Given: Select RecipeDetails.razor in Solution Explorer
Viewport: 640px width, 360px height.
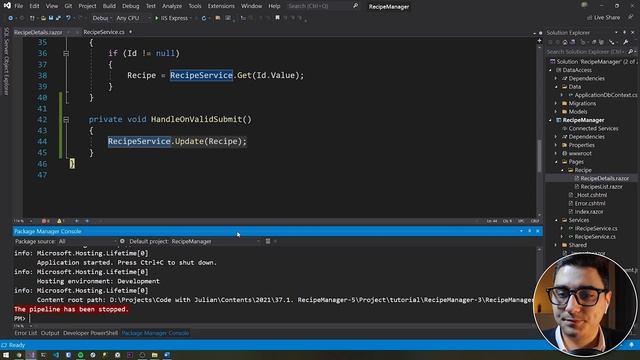Looking at the screenshot, I should click(604, 178).
